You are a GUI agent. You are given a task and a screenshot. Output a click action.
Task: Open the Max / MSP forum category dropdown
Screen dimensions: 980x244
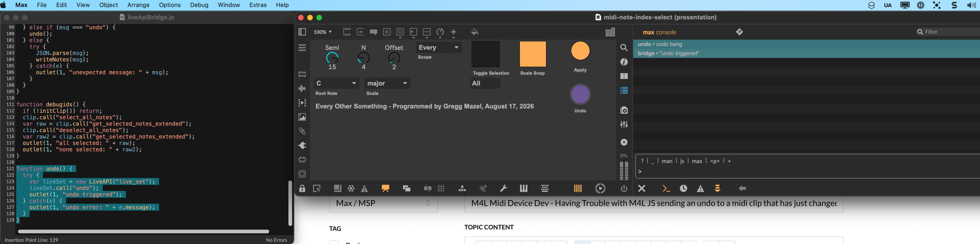pyautogui.click(x=383, y=203)
